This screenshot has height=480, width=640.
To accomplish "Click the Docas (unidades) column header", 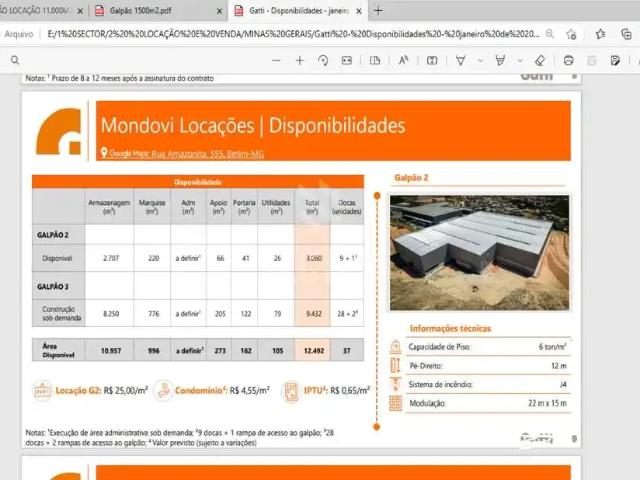I will (347, 207).
